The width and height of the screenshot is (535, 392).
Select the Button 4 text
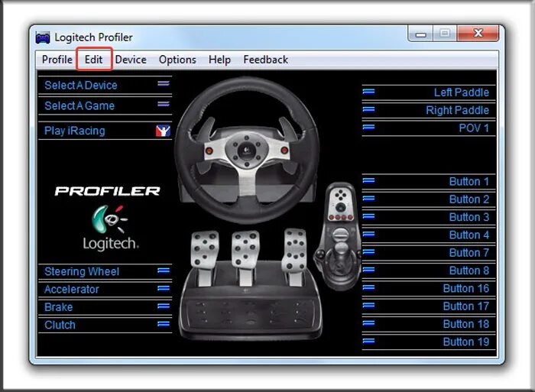pyautogui.click(x=469, y=235)
